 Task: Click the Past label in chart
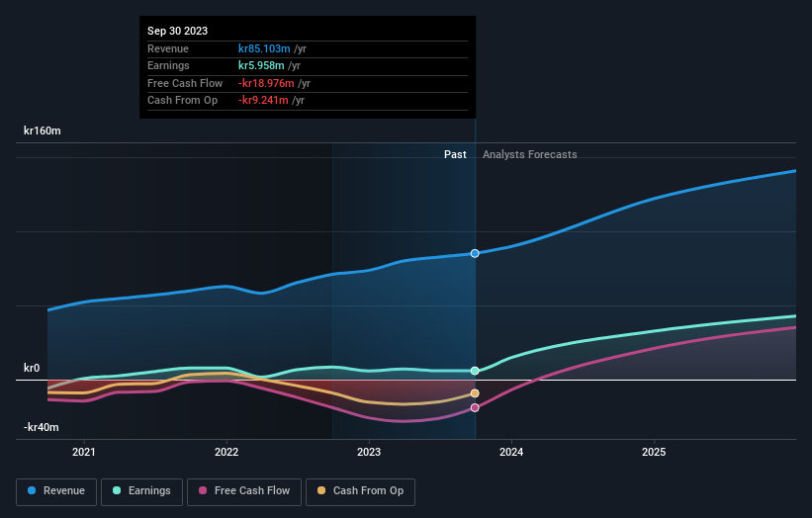(455, 154)
